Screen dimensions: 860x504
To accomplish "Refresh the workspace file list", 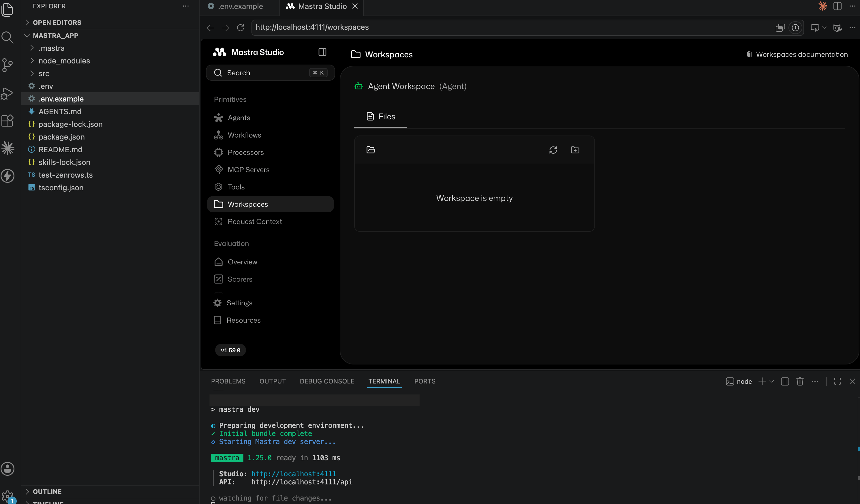I will click(553, 150).
